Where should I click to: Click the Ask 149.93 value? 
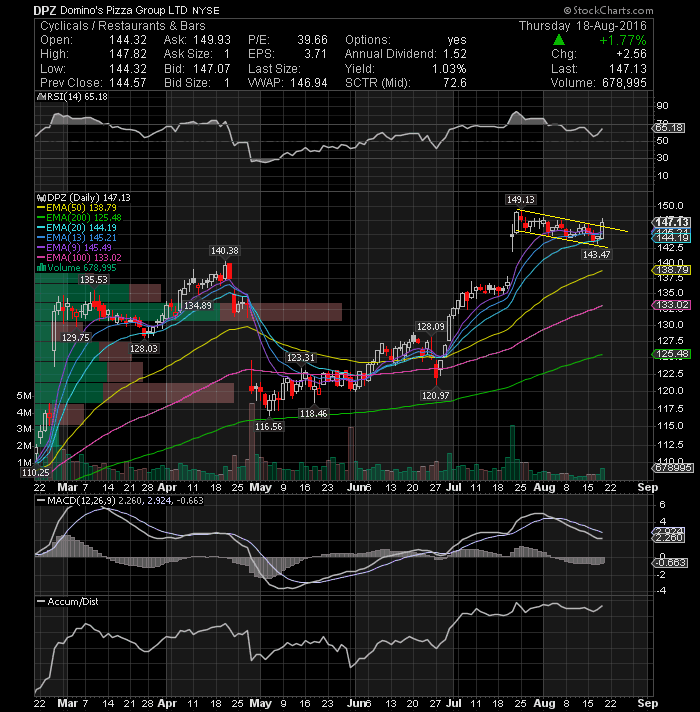[x=212, y=40]
